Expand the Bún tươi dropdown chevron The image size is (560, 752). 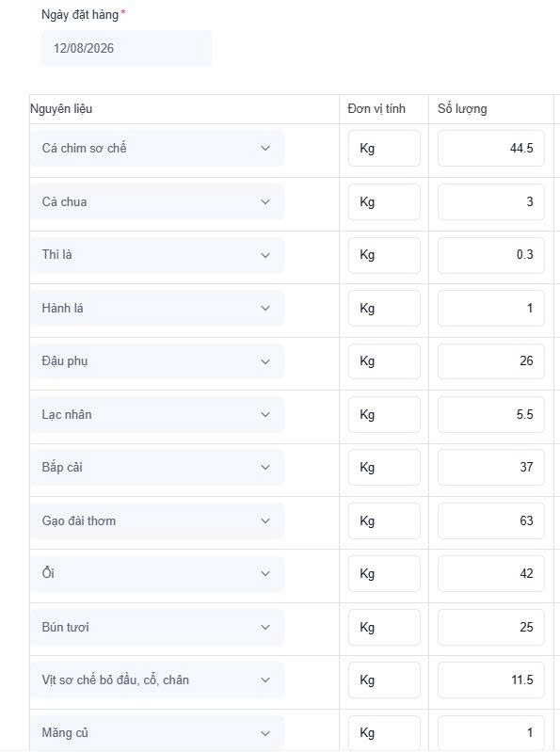click(265, 628)
